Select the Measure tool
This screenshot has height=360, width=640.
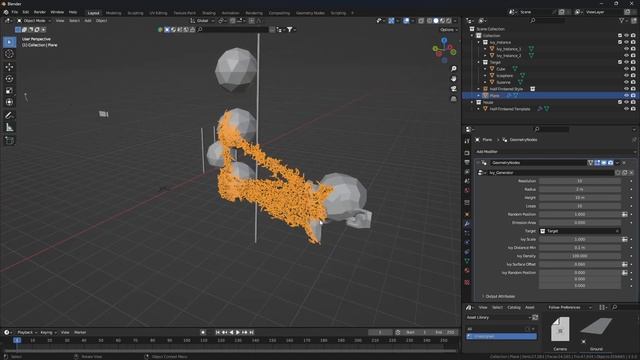pyautogui.click(x=9, y=128)
